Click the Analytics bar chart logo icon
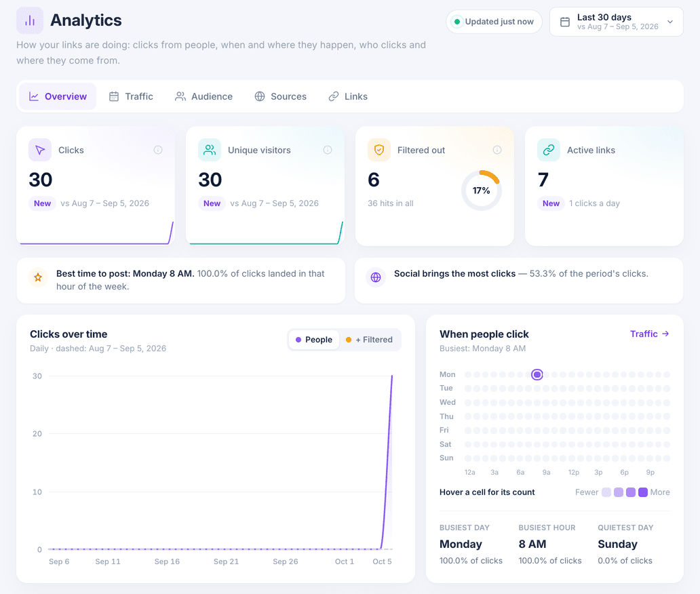 click(x=30, y=20)
